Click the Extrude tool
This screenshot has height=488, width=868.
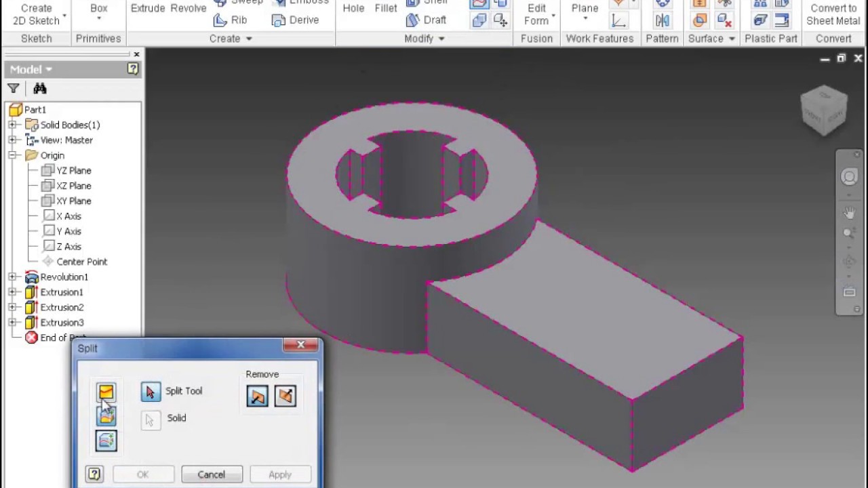pos(148,8)
